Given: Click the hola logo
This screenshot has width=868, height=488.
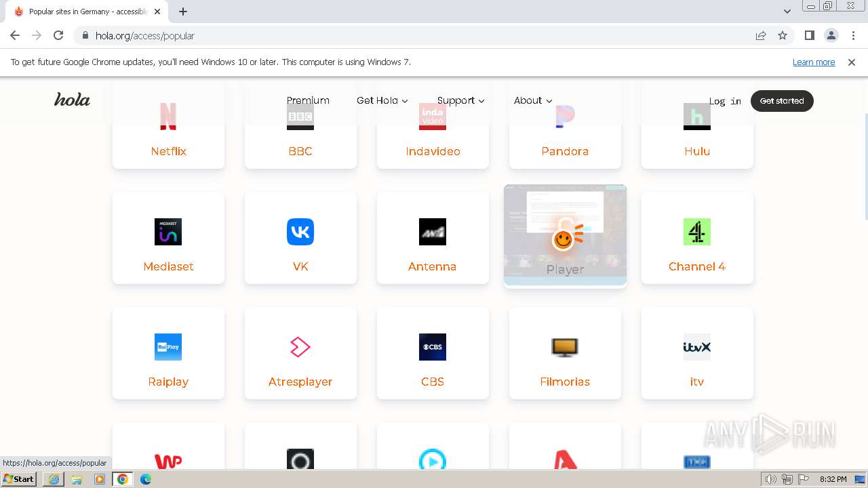Looking at the screenshot, I should point(72,100).
